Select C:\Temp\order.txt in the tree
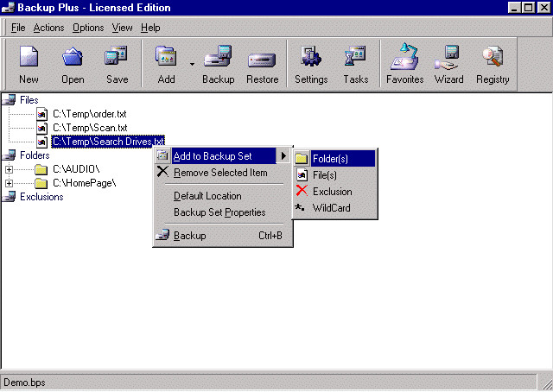553x392 pixels. 90,114
